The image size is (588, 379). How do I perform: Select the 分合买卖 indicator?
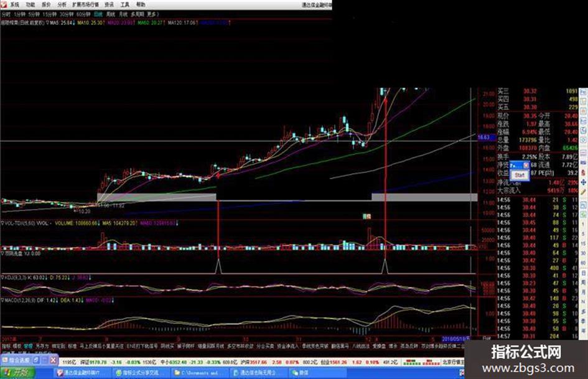point(265,346)
